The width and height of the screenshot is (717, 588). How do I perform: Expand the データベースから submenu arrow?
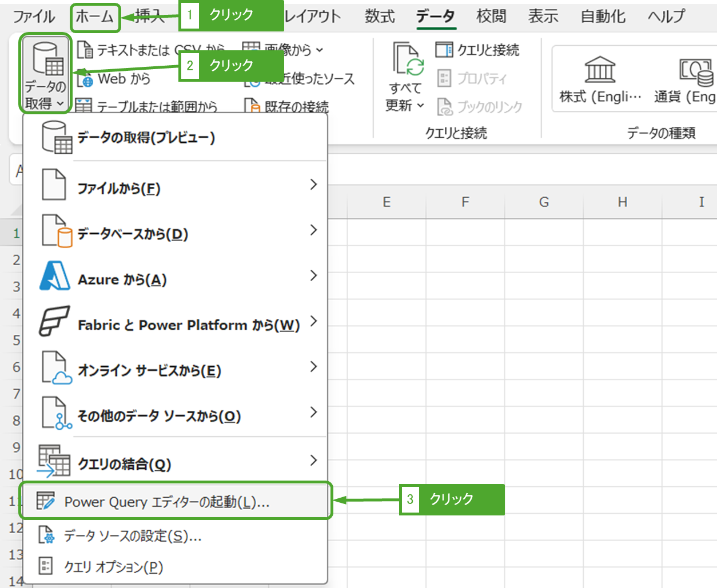tap(313, 230)
